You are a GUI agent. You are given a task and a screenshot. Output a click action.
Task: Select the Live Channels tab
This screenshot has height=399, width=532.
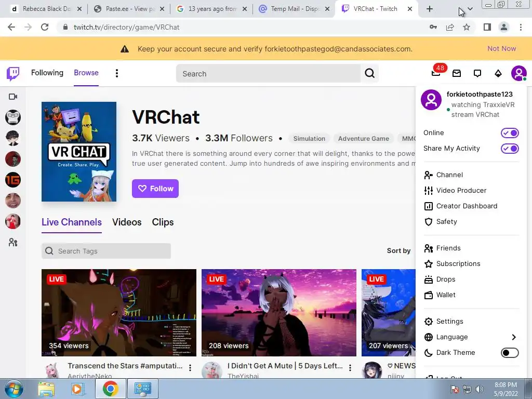(72, 222)
